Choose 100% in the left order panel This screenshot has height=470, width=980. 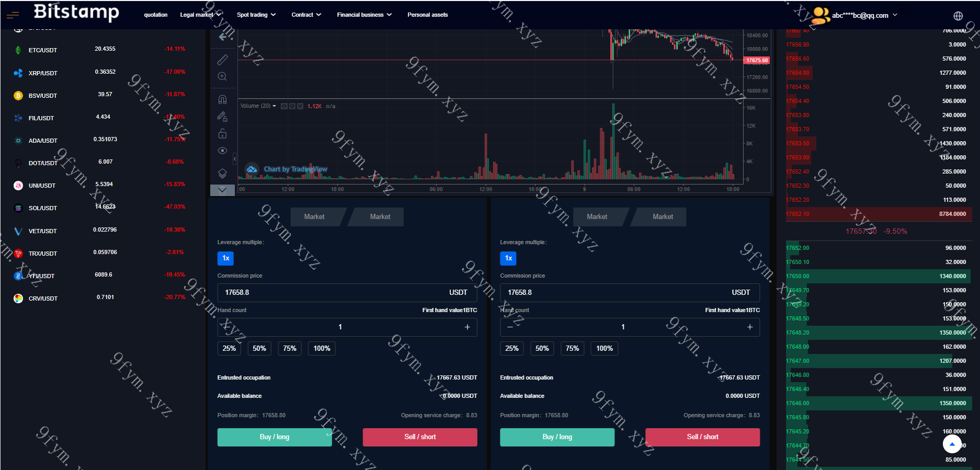coord(322,348)
